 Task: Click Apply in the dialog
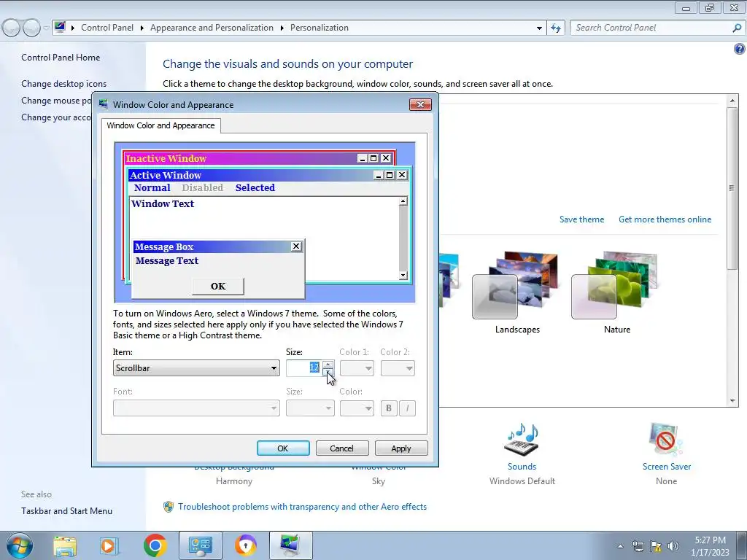400,448
